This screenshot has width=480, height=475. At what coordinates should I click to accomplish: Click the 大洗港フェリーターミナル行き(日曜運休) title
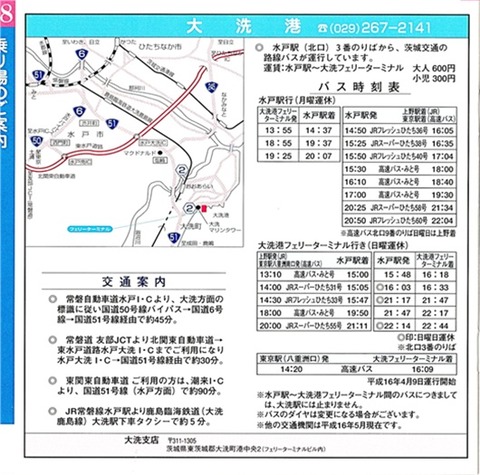tap(333, 246)
